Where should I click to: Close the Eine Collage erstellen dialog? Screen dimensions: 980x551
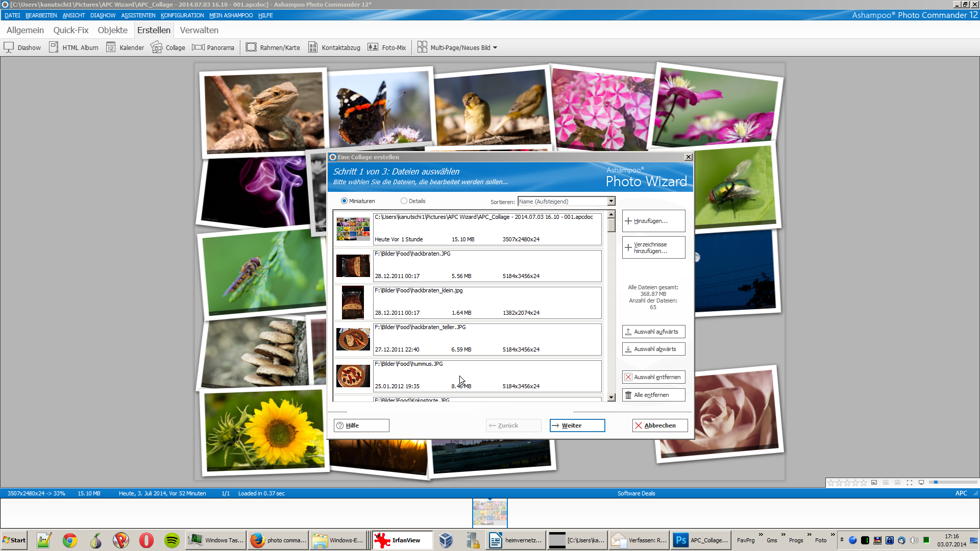click(688, 157)
